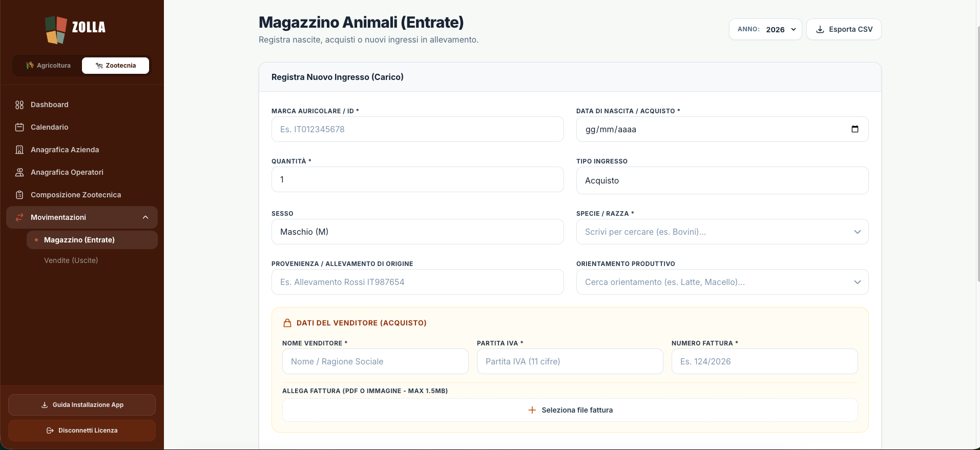Click the 'Registra Nuovo Ingresso (Carico)' header text
Image resolution: width=980 pixels, height=450 pixels.
click(x=338, y=77)
